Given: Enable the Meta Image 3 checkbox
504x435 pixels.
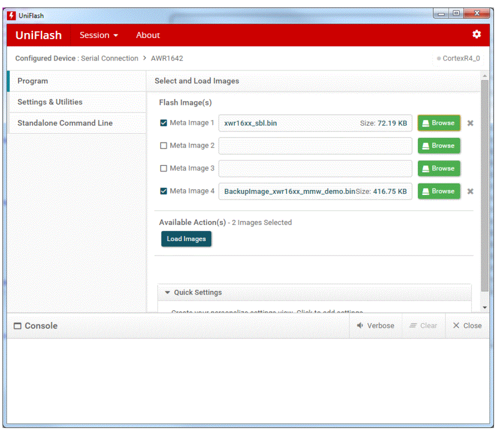Looking at the screenshot, I should [164, 168].
